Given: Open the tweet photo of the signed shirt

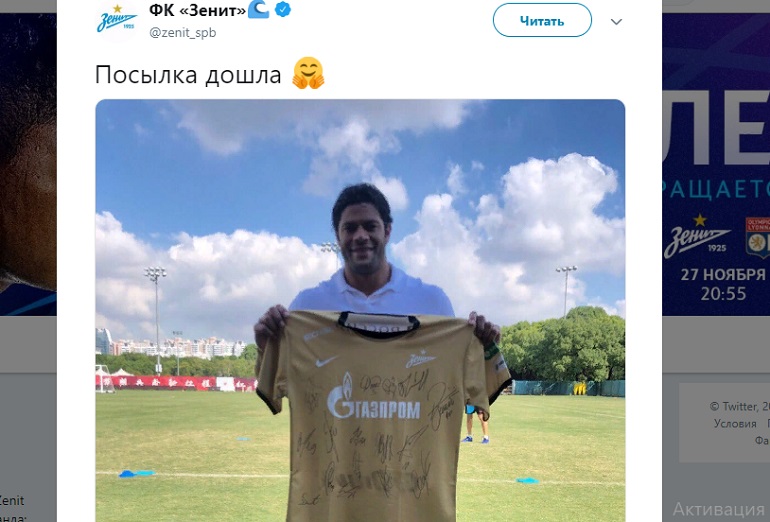Looking at the screenshot, I should tap(360, 310).
